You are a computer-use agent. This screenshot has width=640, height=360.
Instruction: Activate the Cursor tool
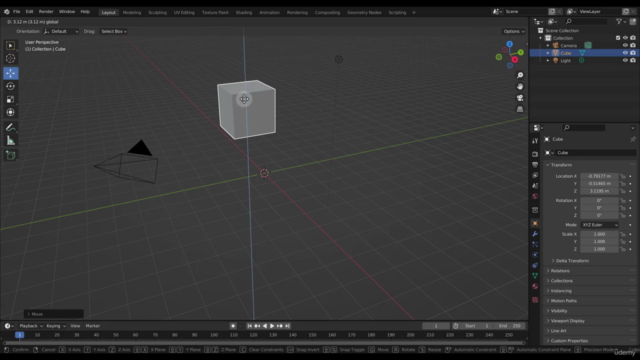click(11, 58)
